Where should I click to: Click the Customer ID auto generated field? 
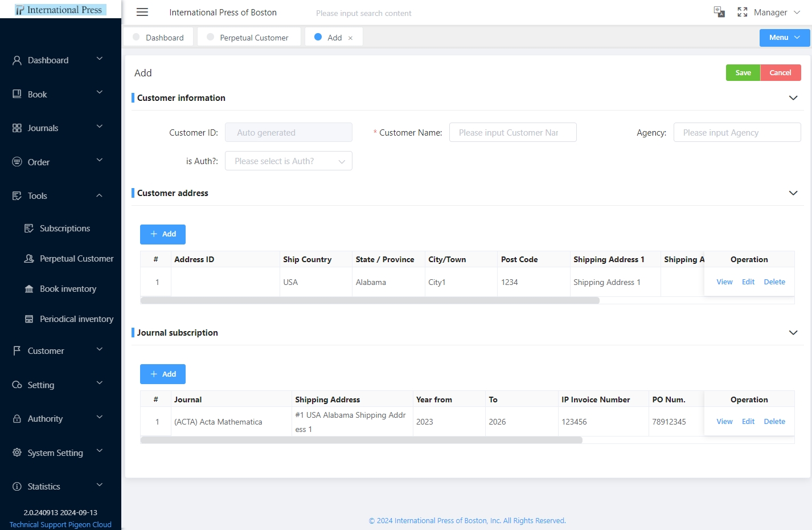[289, 133]
